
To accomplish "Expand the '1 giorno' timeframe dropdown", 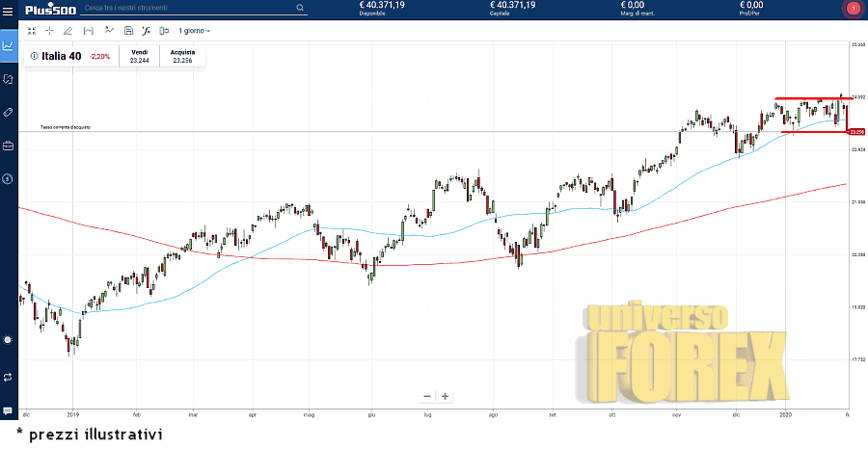I will pyautogui.click(x=194, y=31).
